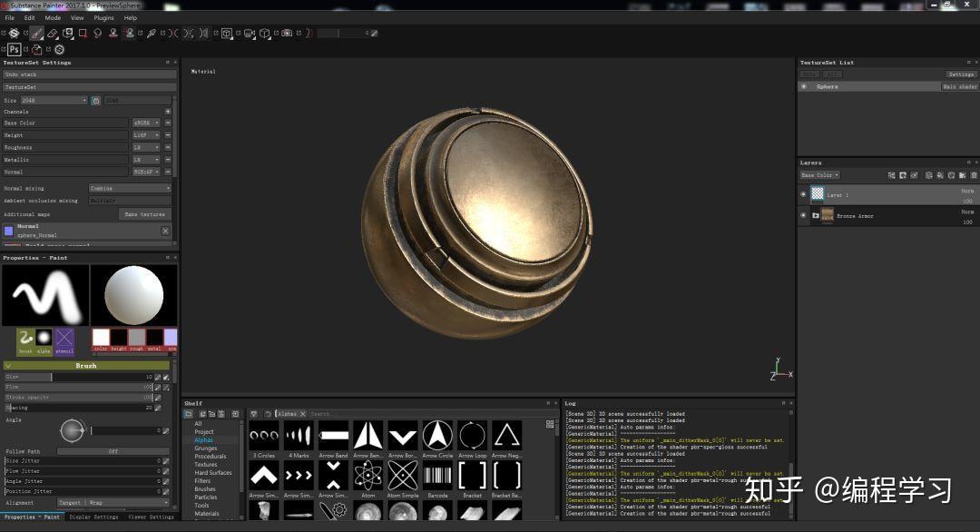This screenshot has height=532, width=980.
Task: Select the Projection tool in toolbar
Action: pyautogui.click(x=67, y=33)
